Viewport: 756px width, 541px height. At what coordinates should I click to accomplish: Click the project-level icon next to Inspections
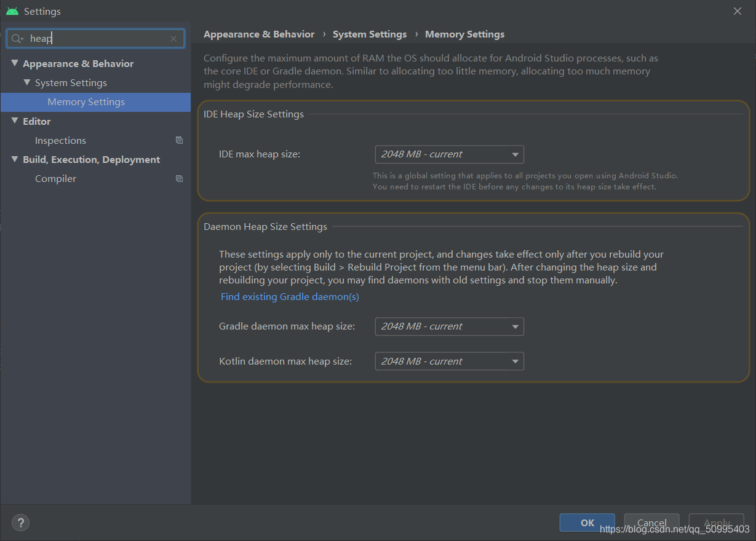[179, 140]
